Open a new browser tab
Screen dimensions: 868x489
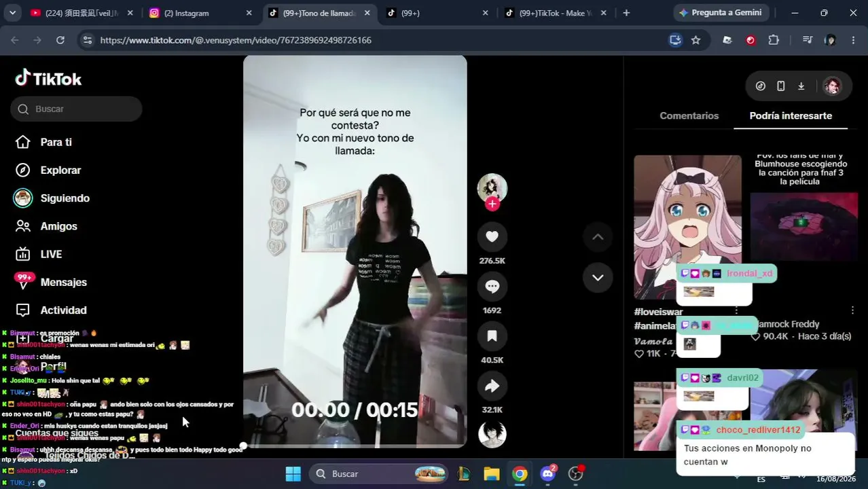coord(626,13)
